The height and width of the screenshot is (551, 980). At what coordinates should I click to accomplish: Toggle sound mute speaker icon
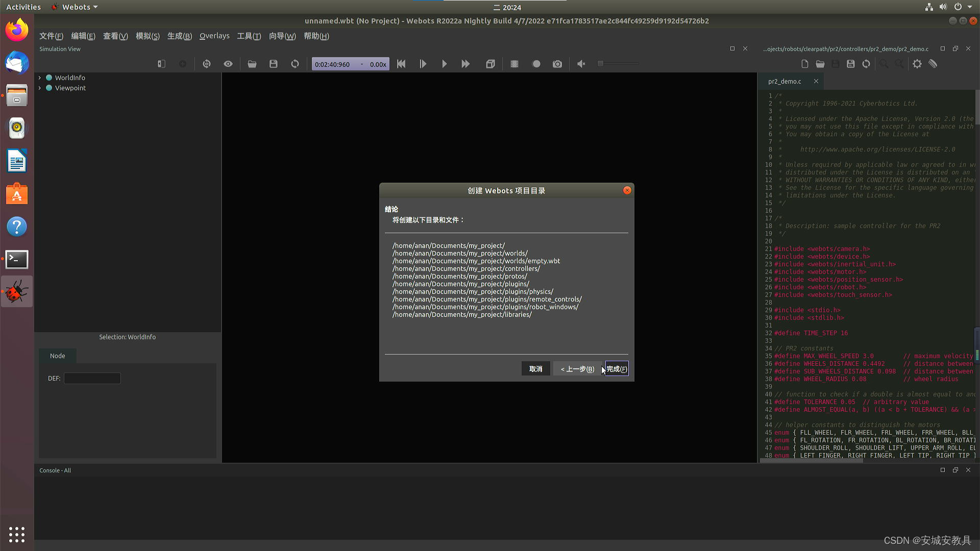click(x=581, y=64)
